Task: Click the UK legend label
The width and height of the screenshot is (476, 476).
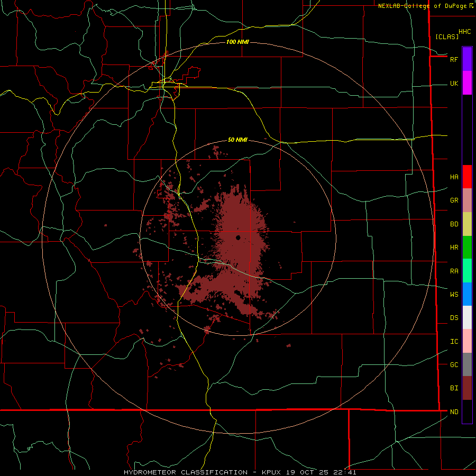Action: coord(454,83)
